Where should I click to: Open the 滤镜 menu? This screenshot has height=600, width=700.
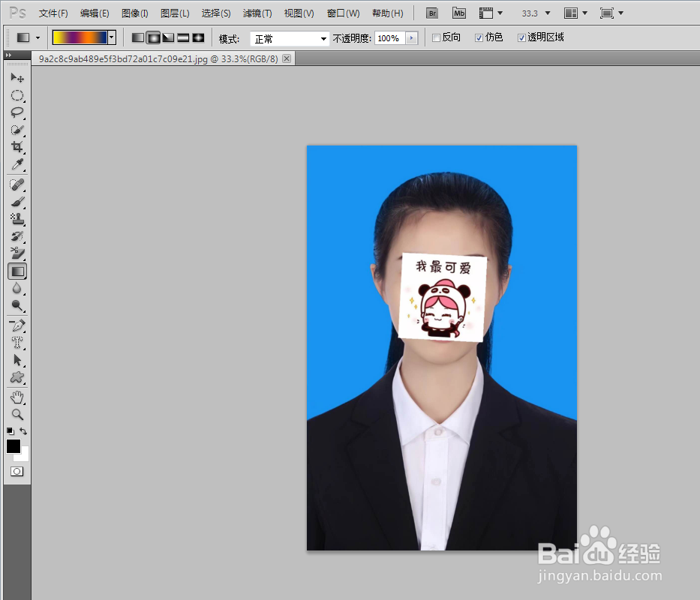(x=257, y=13)
